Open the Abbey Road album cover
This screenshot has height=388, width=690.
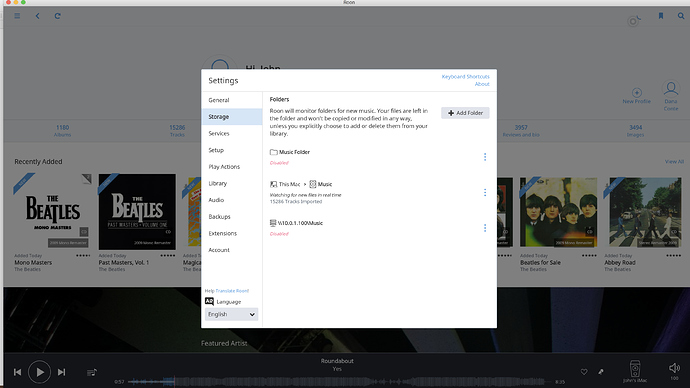(x=645, y=212)
